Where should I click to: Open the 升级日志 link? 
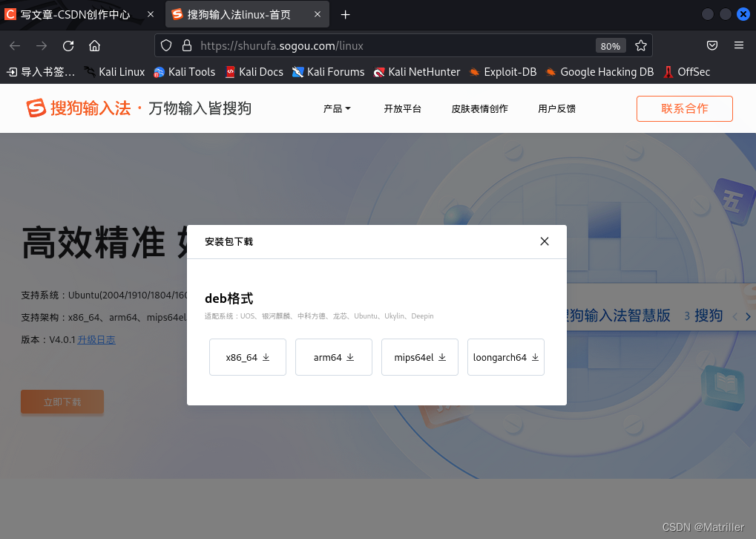coord(96,340)
